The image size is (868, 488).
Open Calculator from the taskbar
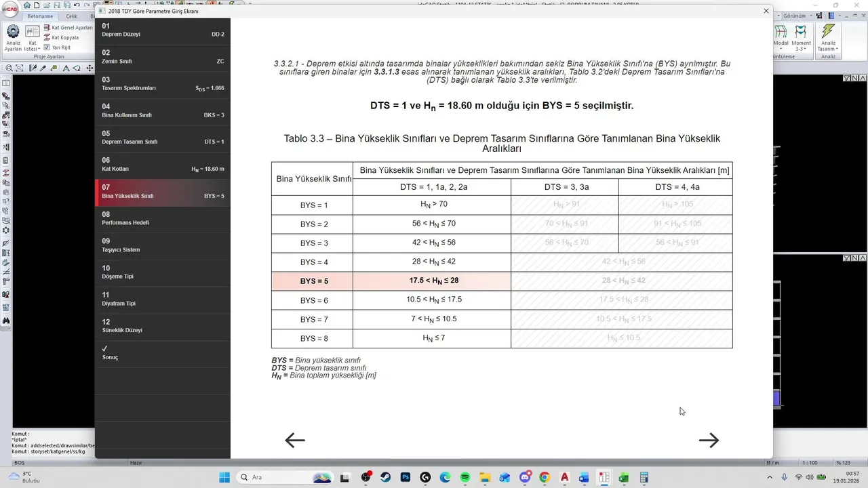[x=644, y=477]
